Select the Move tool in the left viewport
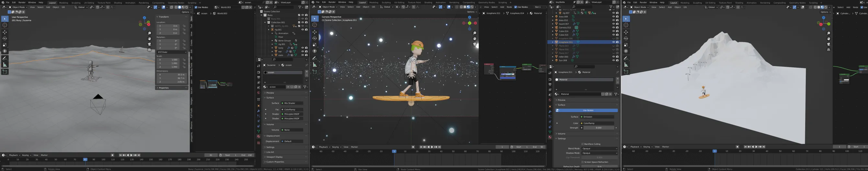Screen dimensions: 868x171 [5, 32]
